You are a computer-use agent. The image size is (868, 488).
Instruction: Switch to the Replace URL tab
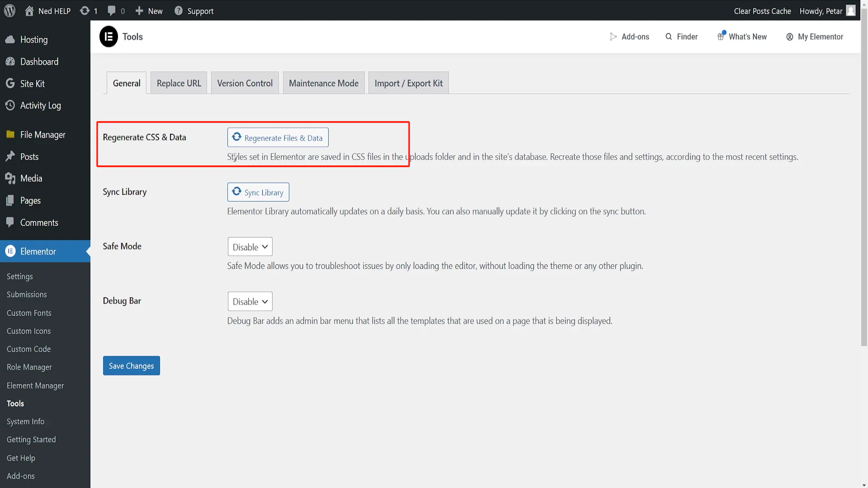point(179,83)
